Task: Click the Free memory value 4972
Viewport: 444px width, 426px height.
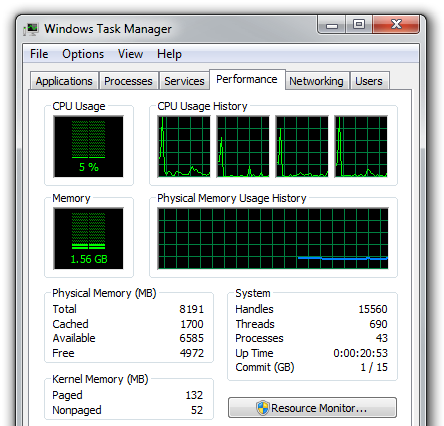Action: (192, 353)
